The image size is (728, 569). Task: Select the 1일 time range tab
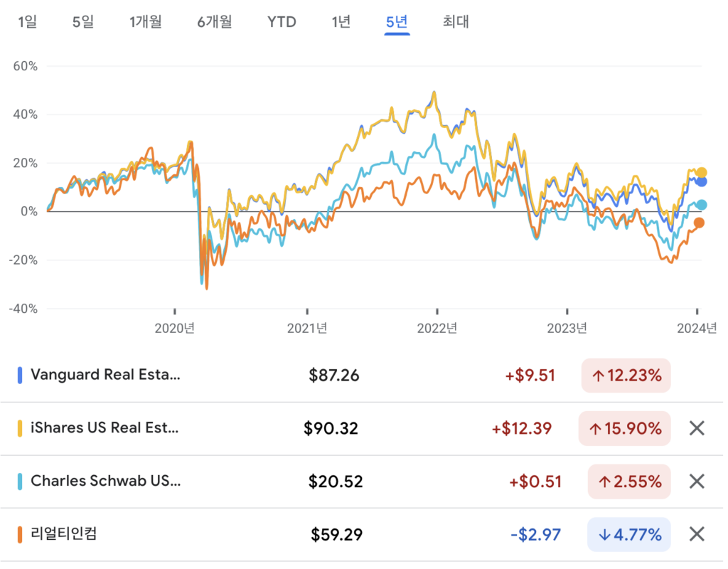point(28,21)
